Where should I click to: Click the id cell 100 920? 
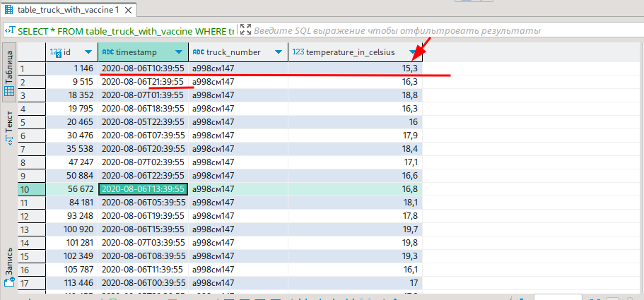click(x=72, y=229)
